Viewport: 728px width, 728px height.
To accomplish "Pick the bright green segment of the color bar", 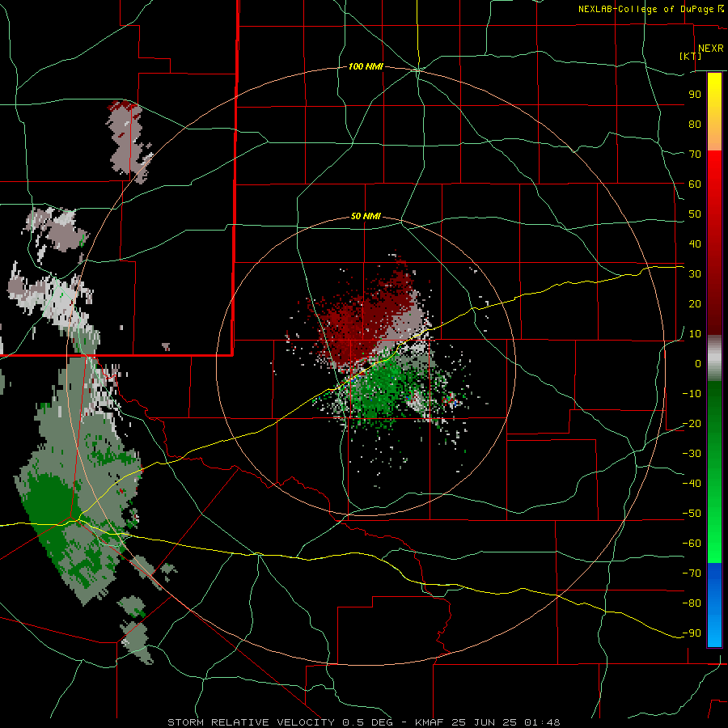I will pyautogui.click(x=714, y=534).
